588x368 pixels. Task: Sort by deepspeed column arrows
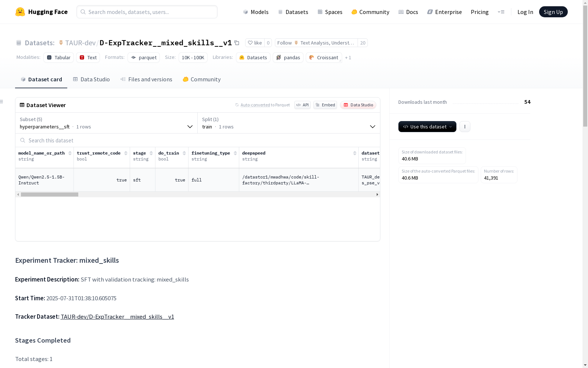(x=355, y=153)
